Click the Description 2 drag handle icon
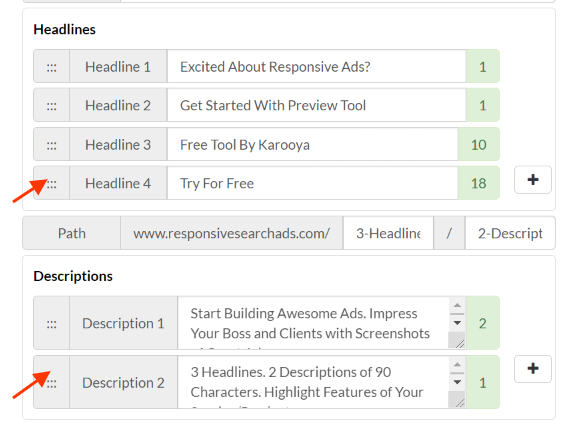This screenshot has width=584, height=425. click(51, 383)
